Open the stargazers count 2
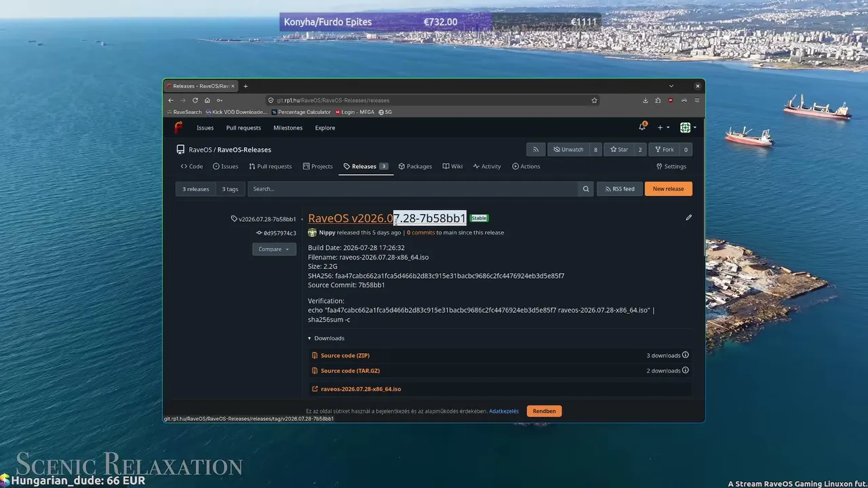This screenshot has width=868, height=488. [640, 150]
